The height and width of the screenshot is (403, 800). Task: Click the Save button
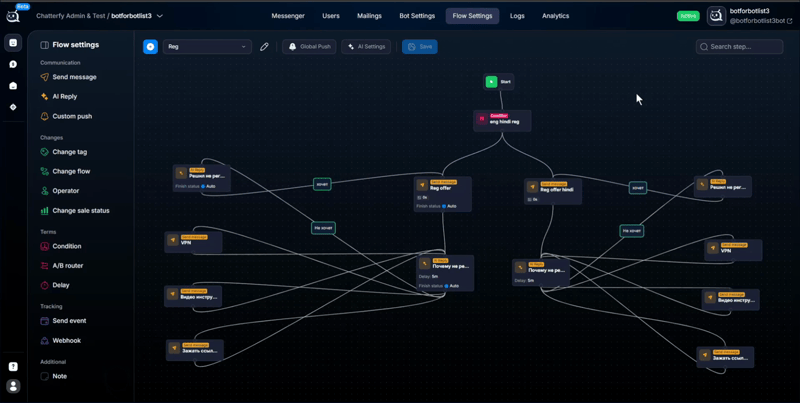pos(419,46)
